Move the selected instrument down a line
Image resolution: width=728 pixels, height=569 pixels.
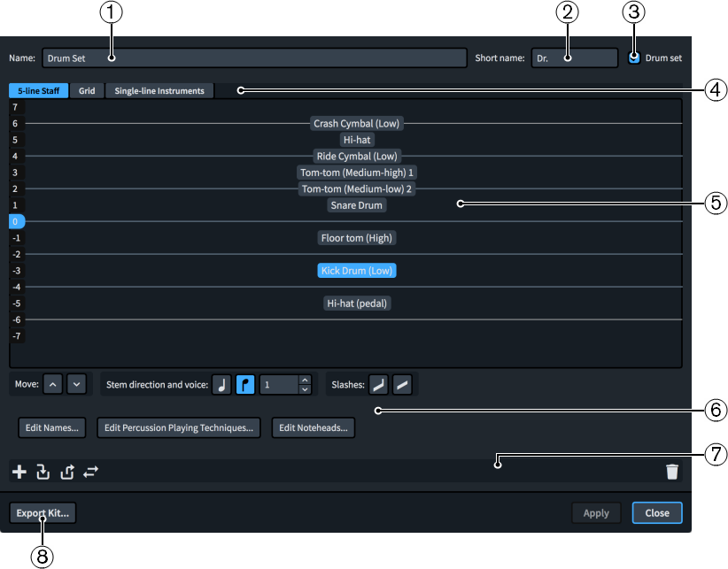click(x=77, y=384)
